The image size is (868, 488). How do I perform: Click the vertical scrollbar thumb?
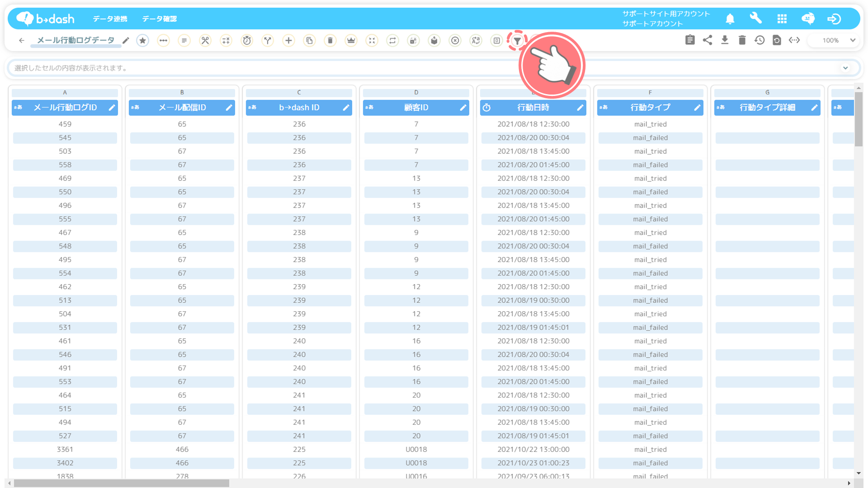click(x=858, y=119)
